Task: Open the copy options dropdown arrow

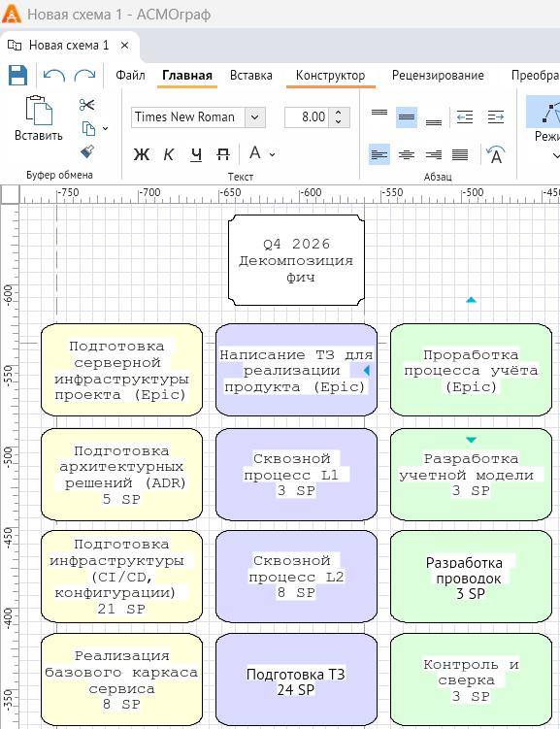Action: click(x=106, y=128)
